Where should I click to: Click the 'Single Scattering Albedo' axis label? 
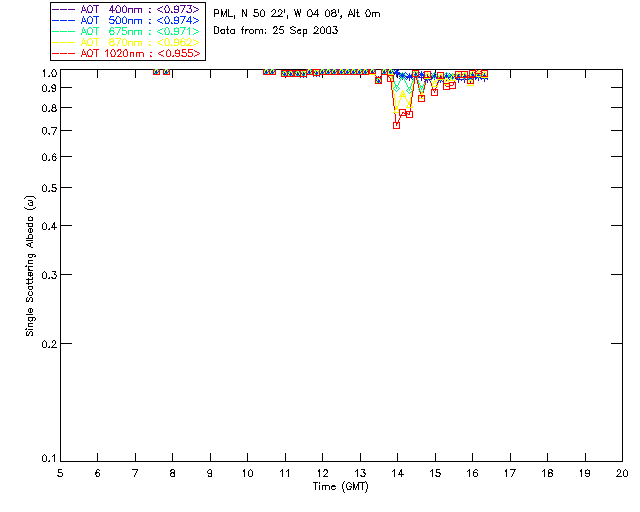click(30, 266)
